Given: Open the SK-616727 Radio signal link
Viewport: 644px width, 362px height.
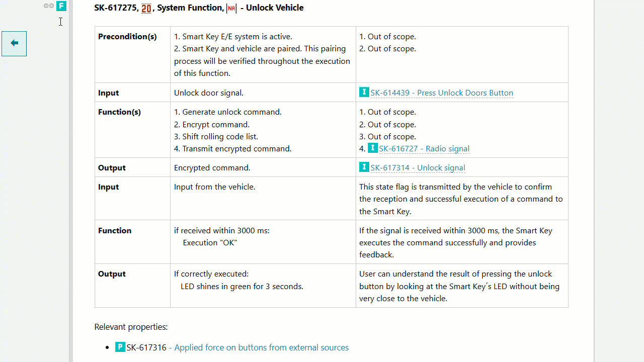Looking at the screenshot, I should (424, 149).
